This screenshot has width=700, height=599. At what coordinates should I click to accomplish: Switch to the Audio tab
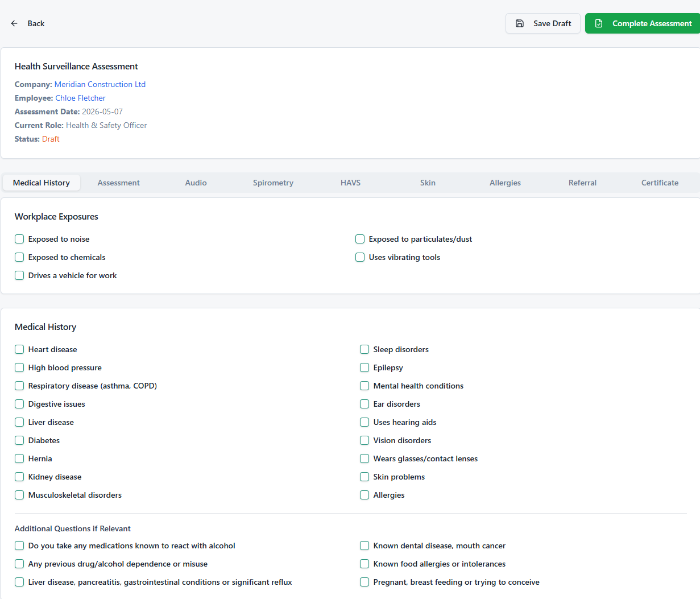tap(196, 183)
